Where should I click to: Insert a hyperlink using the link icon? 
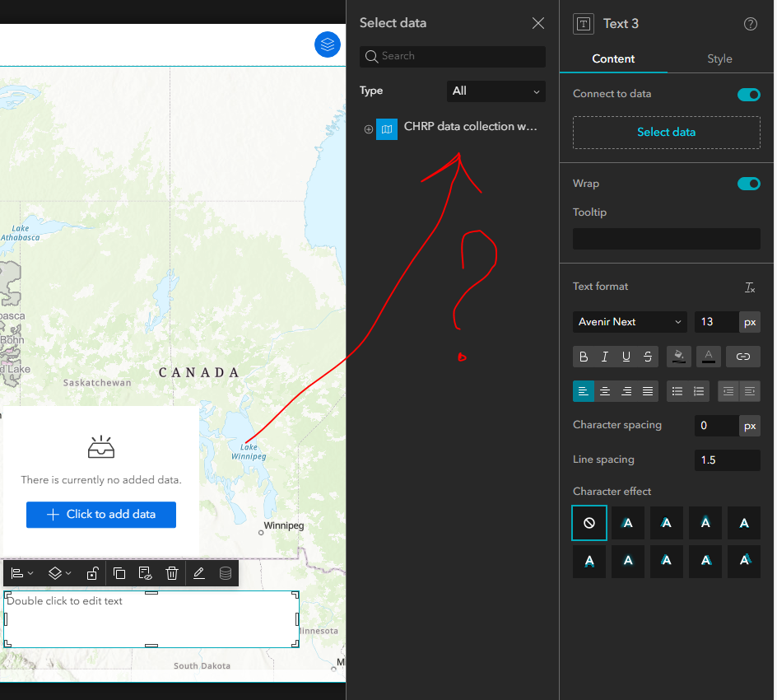tap(742, 357)
